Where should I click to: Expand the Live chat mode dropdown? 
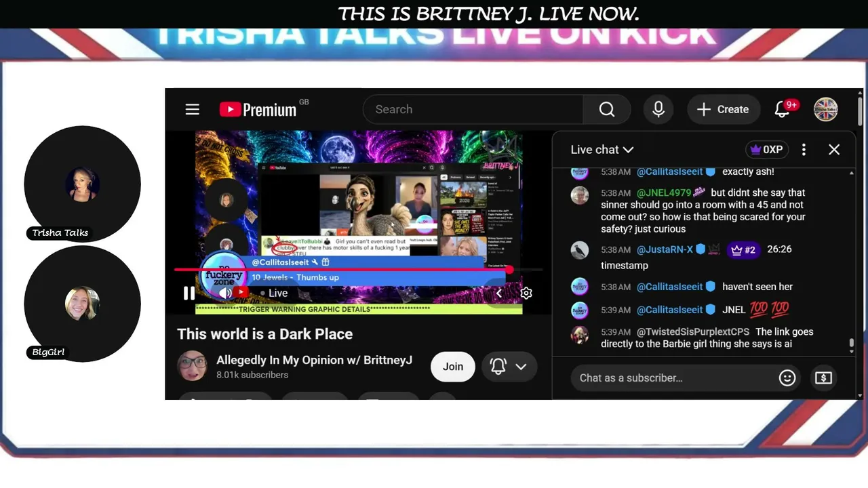(602, 150)
